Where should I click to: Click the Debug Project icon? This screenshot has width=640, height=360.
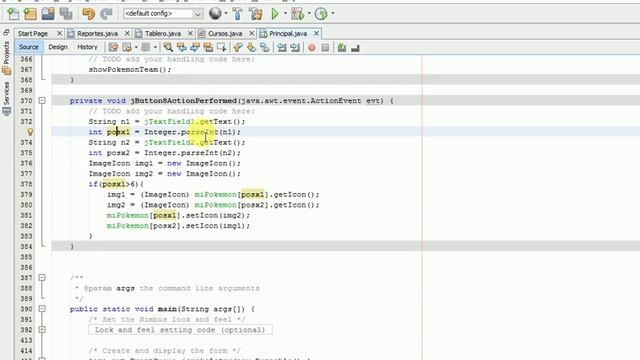click(298, 14)
